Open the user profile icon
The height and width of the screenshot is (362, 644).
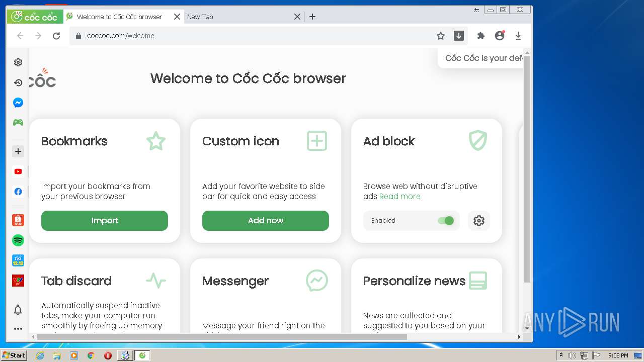[500, 36]
